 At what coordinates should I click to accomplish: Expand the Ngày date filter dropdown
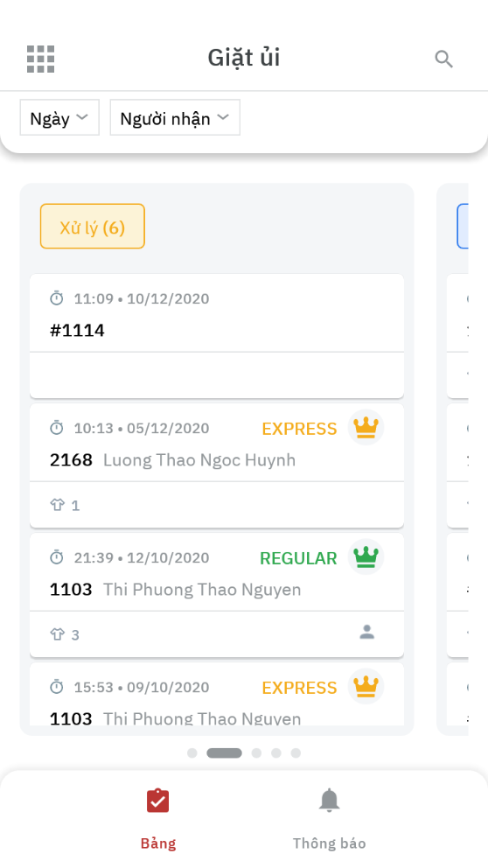click(x=59, y=117)
